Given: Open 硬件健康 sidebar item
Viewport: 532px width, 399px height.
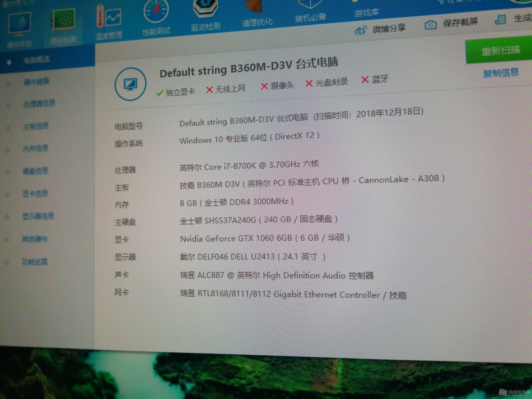Looking at the screenshot, I should [36, 82].
